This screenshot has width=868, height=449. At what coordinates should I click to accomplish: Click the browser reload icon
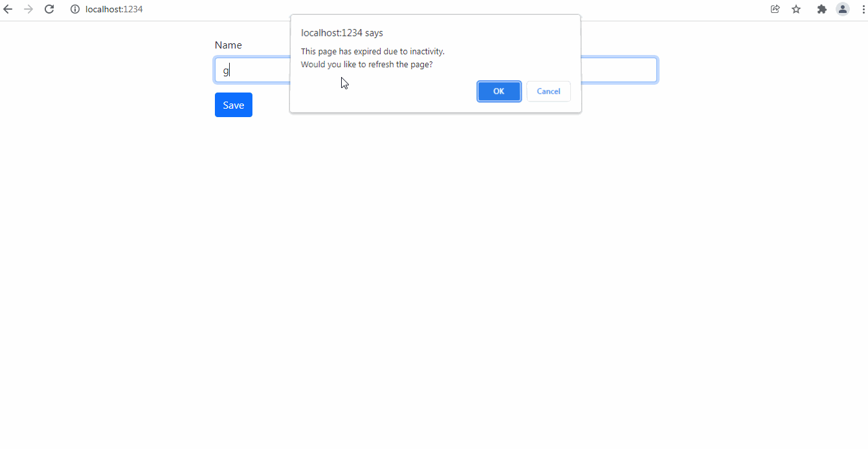[x=49, y=9]
